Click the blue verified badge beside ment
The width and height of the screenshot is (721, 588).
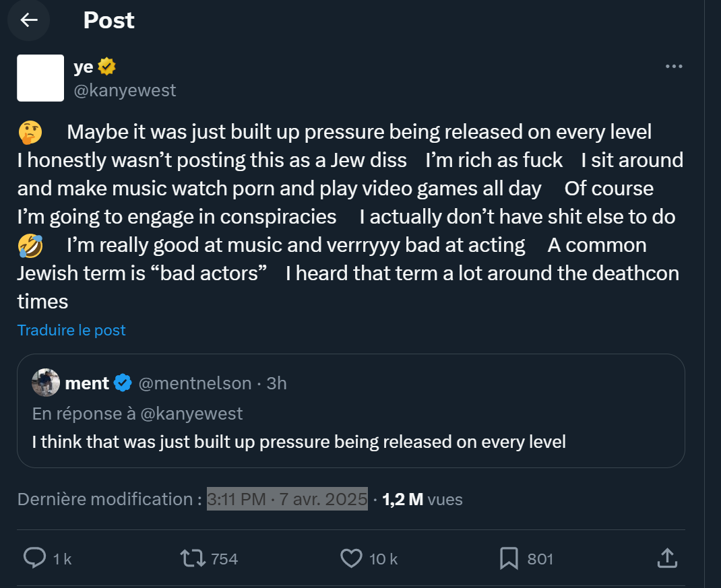coord(122,383)
